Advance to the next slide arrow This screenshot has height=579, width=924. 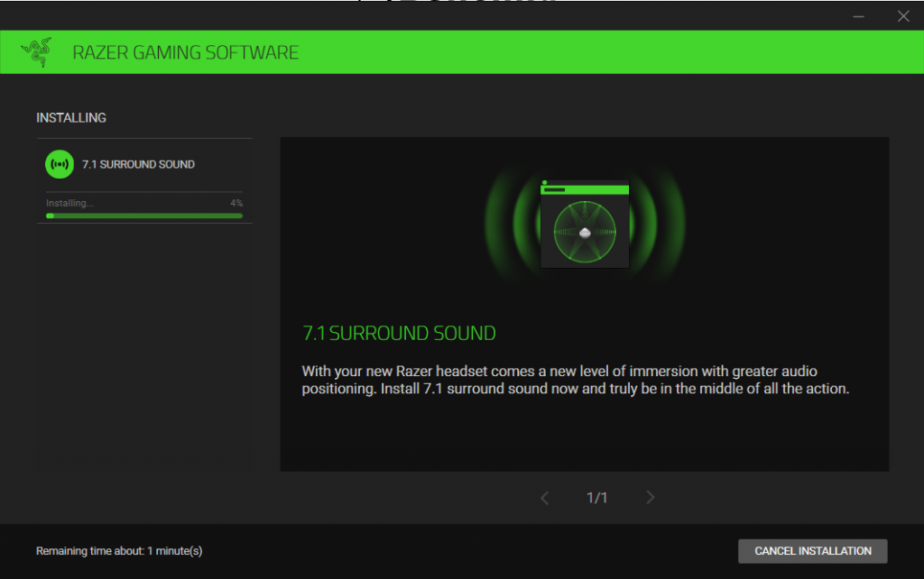point(651,498)
